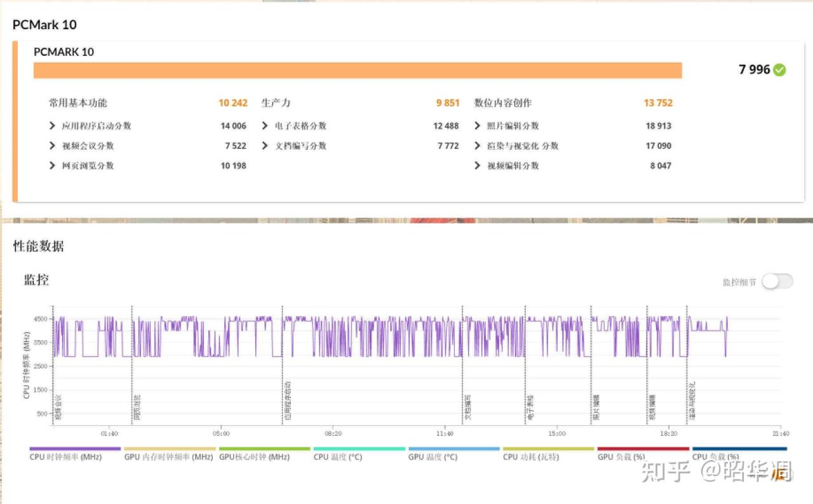Expand the 照片编辑分数 row
The width and height of the screenshot is (813, 504).
[478, 126]
